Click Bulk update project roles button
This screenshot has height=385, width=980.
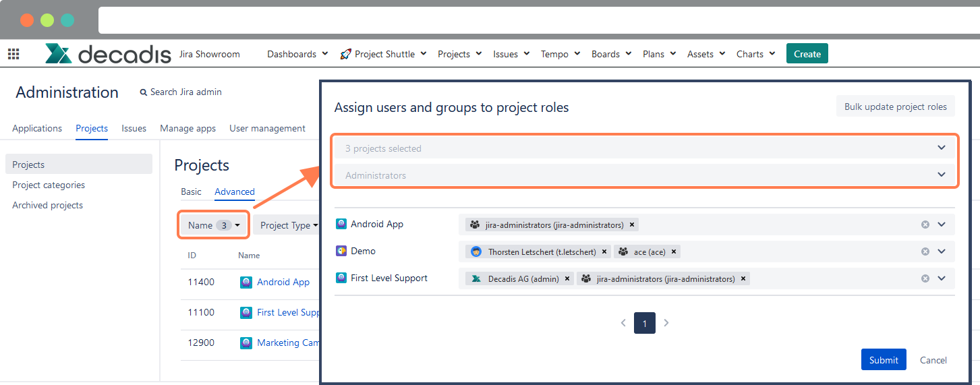click(895, 107)
